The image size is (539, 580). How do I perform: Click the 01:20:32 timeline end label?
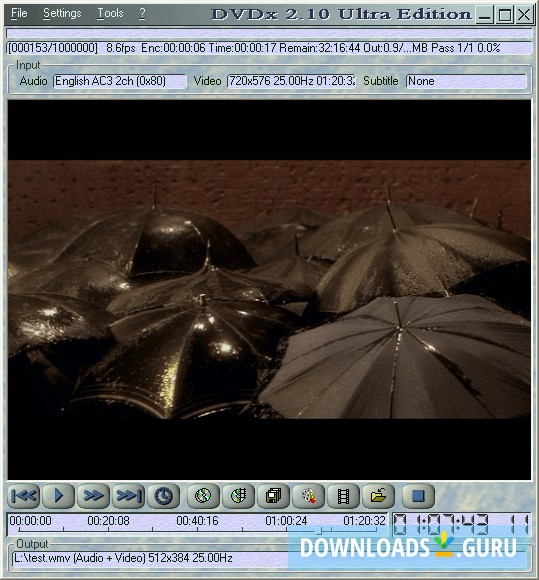click(x=364, y=521)
